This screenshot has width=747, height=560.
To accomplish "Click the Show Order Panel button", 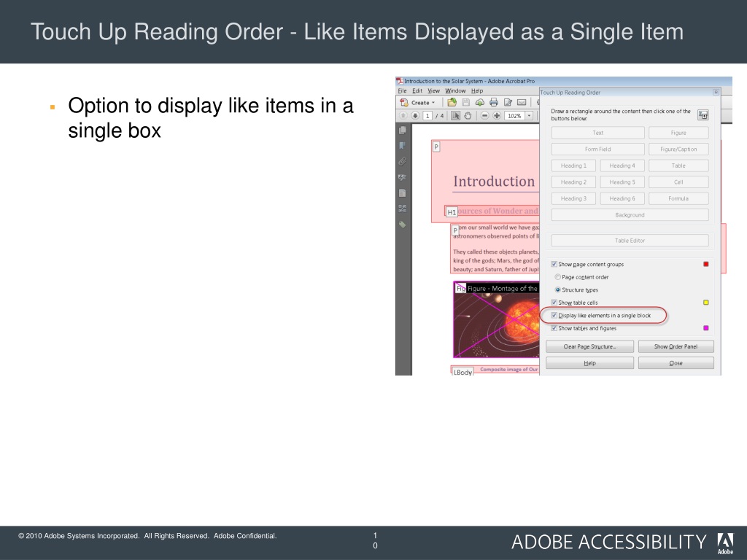I will 676,346.
